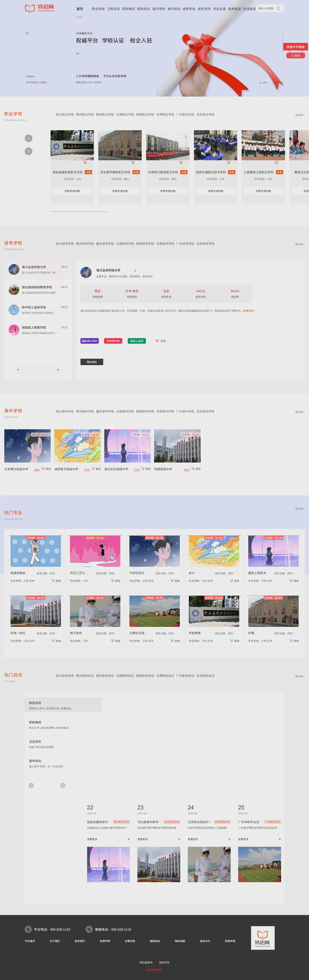309x980 pixels.
Task: Close the 快速升学通道 floating panel
Action: pos(295,56)
